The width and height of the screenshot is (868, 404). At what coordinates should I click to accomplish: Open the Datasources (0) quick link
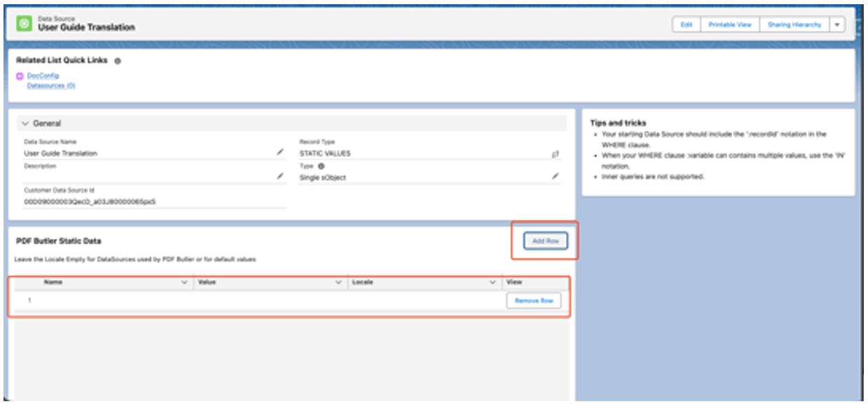point(50,85)
